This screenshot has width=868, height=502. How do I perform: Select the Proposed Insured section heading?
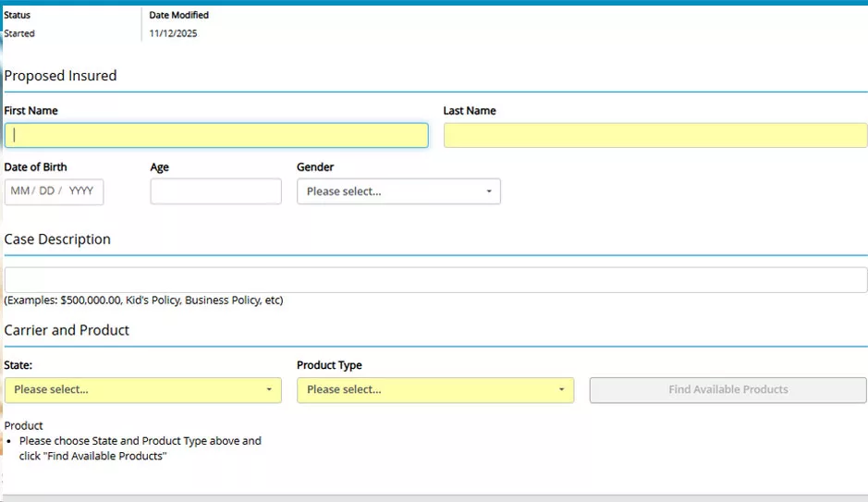pyautogui.click(x=60, y=76)
